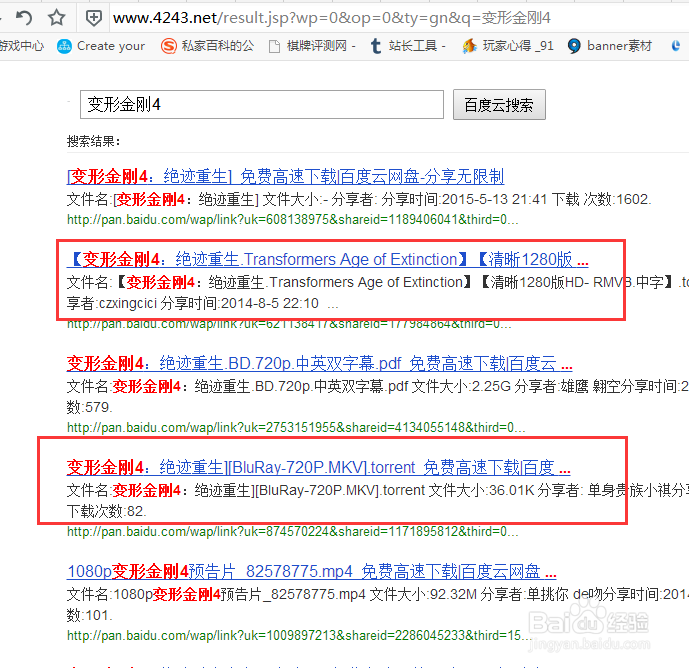Click URL containing uk=608138975
This screenshot has width=689, height=668.
[293, 219]
